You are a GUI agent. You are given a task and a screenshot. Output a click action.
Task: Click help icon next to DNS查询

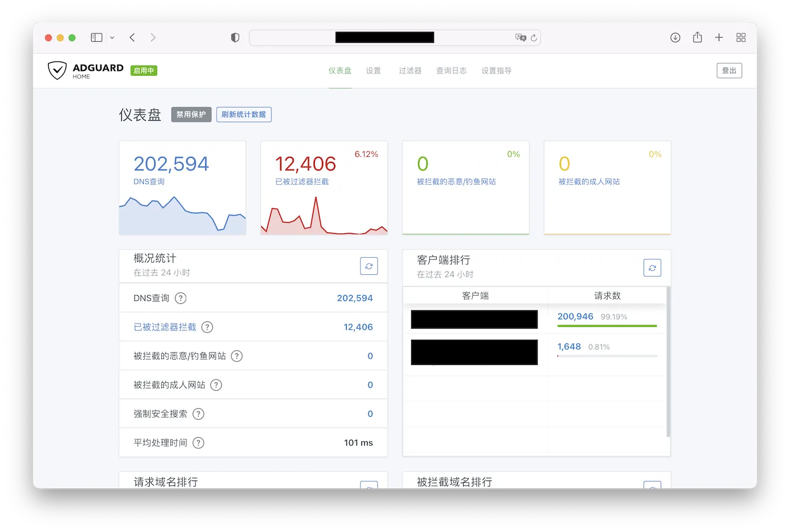180,298
